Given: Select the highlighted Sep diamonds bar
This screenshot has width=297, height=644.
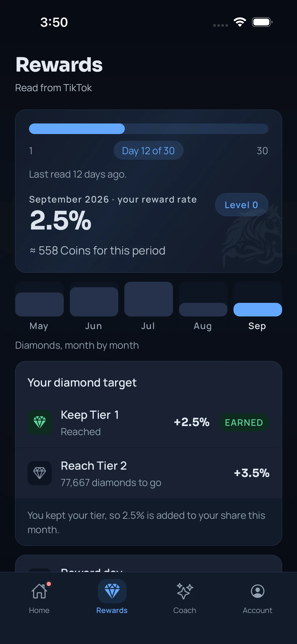Looking at the screenshot, I should (258, 310).
